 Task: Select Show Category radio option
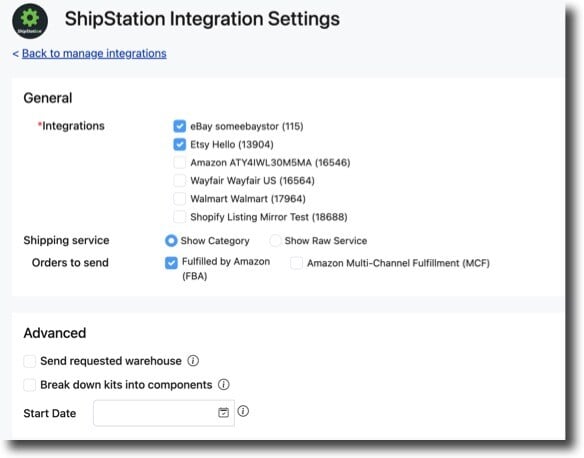pos(171,241)
